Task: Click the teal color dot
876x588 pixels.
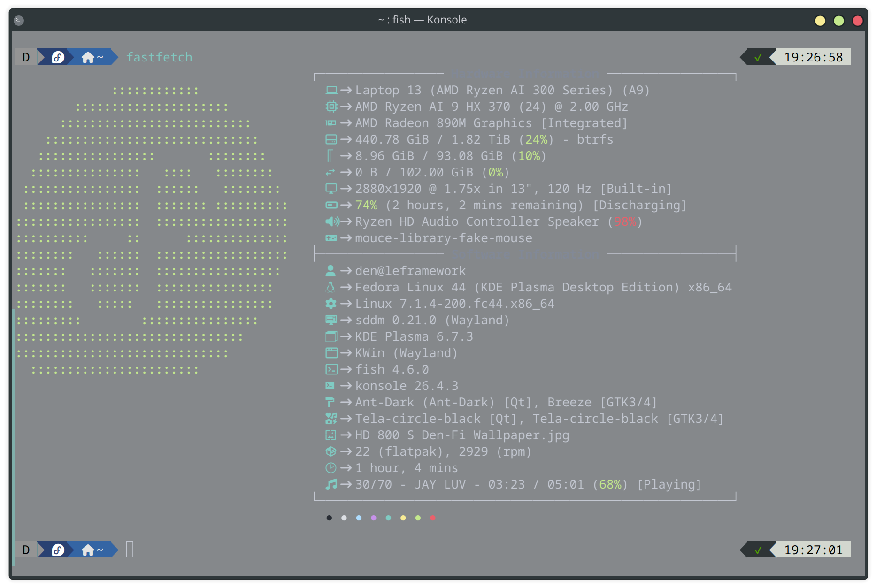Action: pos(388,518)
